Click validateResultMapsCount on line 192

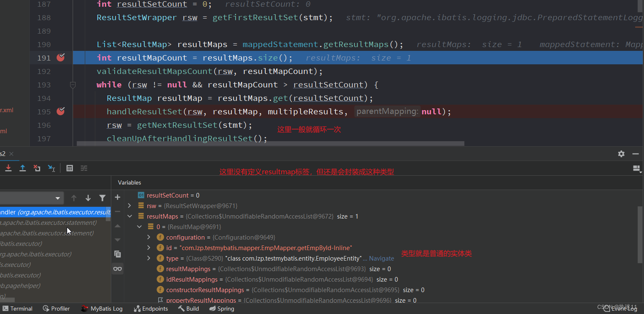154,71
